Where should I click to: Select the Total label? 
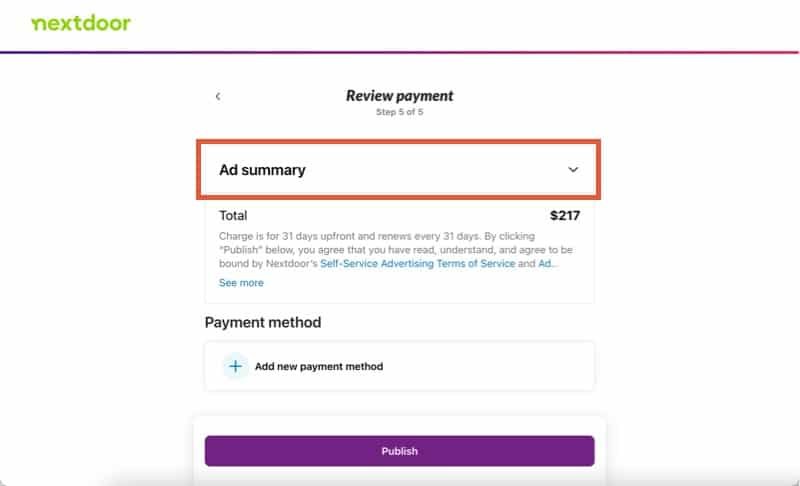[233, 216]
